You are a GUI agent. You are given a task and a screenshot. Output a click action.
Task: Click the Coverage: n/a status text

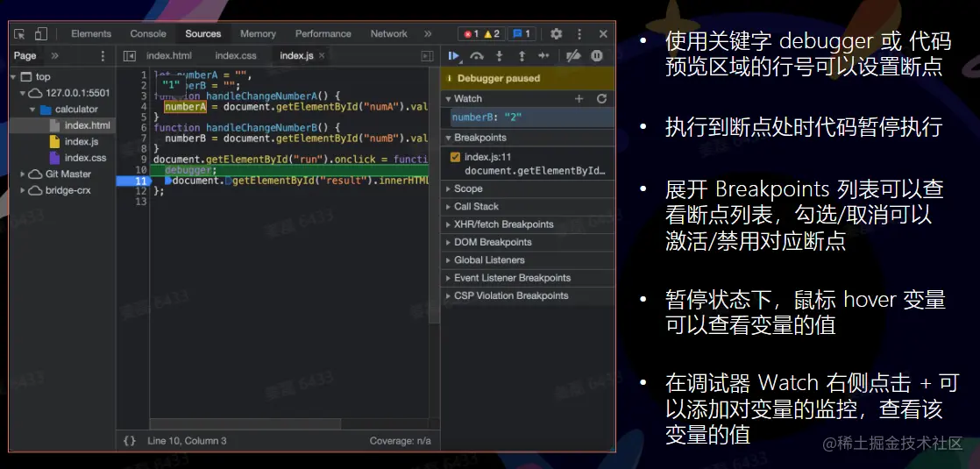coord(400,441)
